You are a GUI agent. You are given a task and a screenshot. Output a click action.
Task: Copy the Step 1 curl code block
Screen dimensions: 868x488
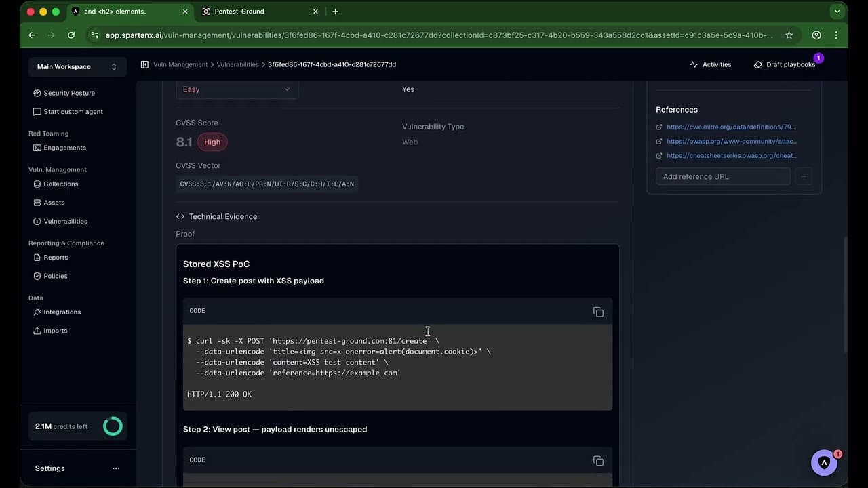click(598, 312)
